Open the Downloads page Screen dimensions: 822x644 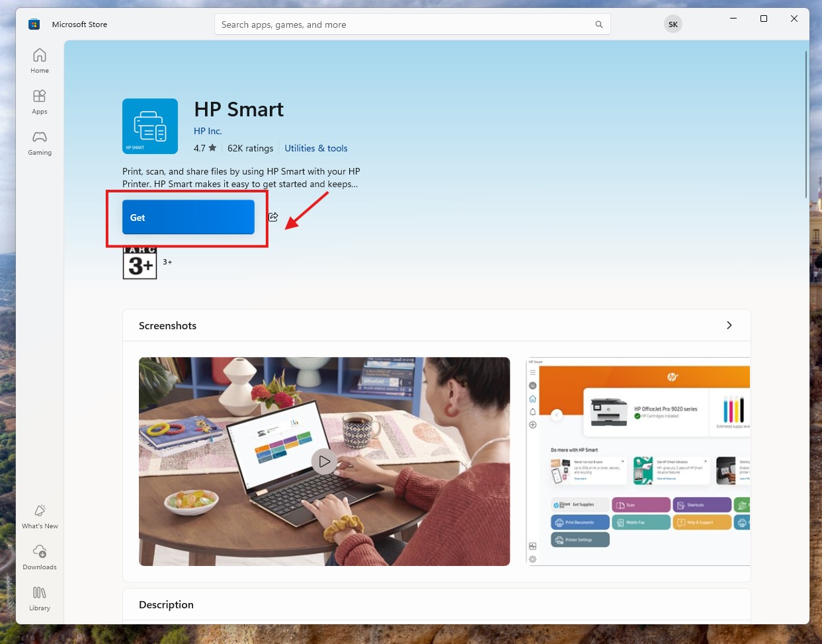(40, 557)
